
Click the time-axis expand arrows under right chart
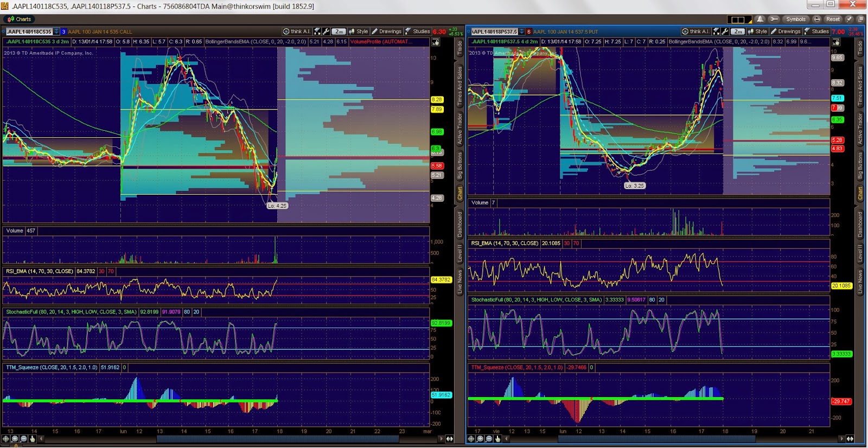pyautogui.click(x=850, y=439)
